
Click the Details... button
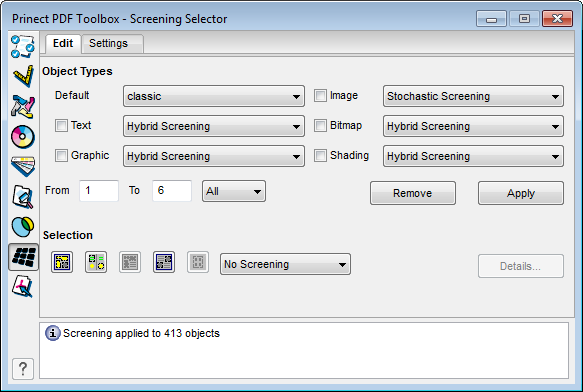click(521, 266)
